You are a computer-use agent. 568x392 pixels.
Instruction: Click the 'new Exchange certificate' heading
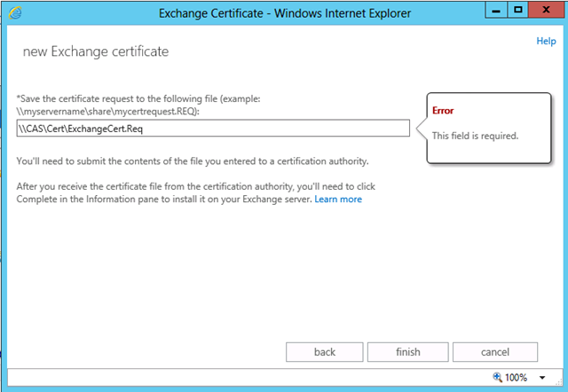[x=96, y=51]
